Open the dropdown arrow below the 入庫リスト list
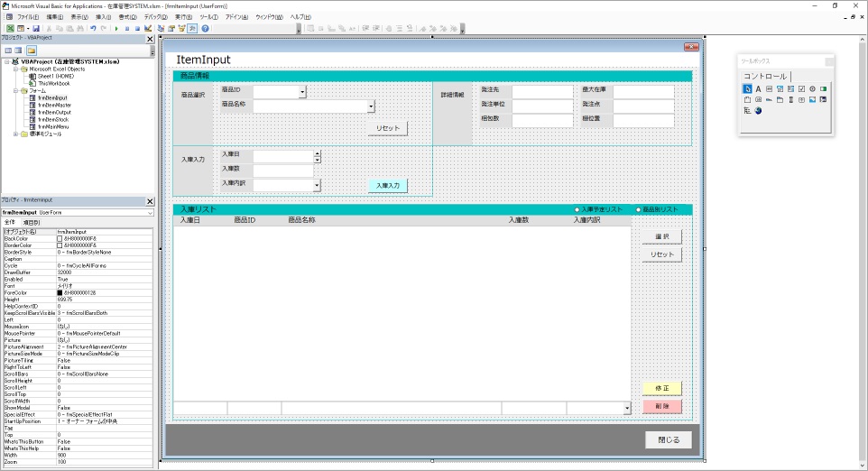868x471 pixels. (x=627, y=409)
